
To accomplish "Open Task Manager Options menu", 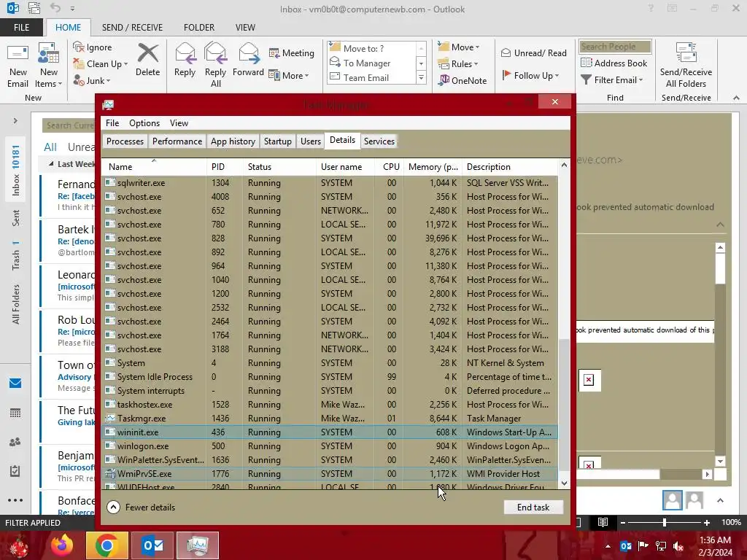I will [144, 122].
